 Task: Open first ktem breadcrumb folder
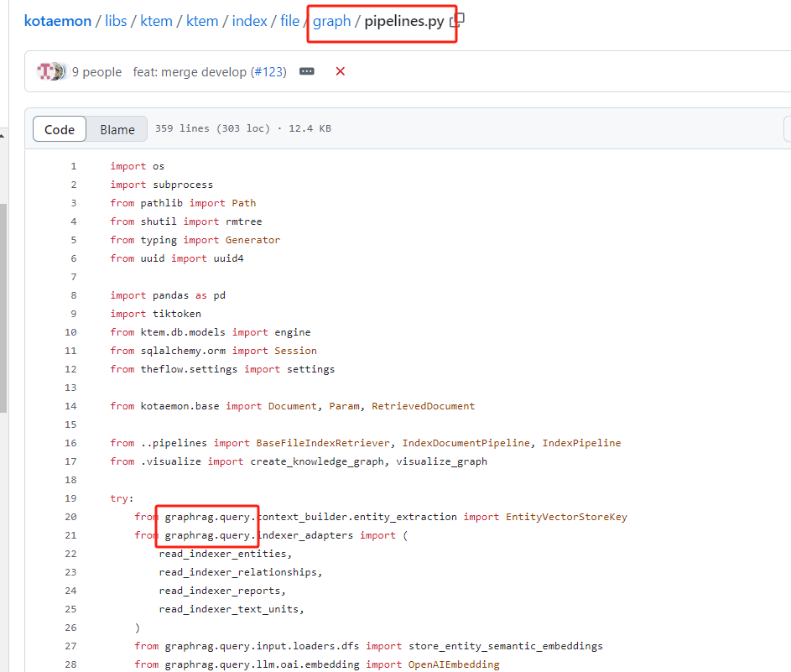point(156,21)
